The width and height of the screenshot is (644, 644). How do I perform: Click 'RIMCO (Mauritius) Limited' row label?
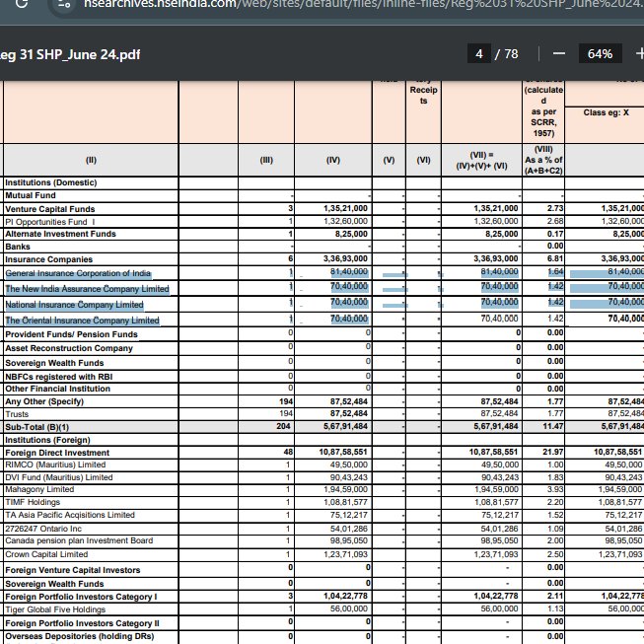point(55,465)
